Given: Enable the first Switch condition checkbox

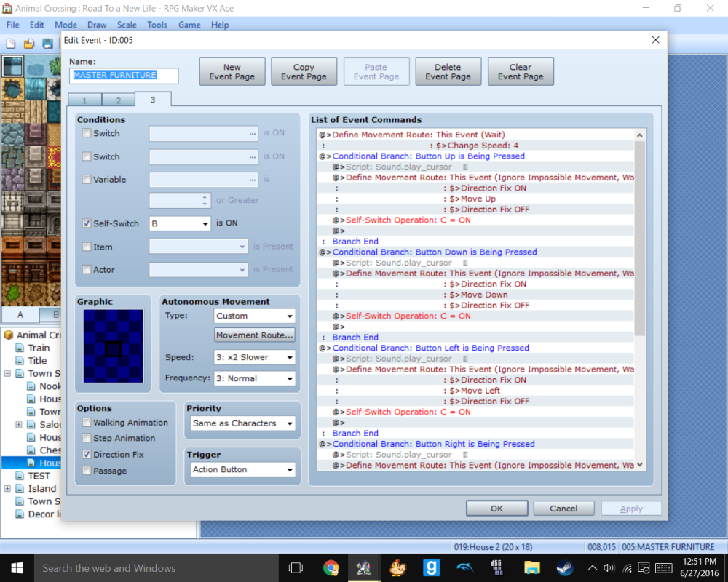Looking at the screenshot, I should (x=87, y=133).
